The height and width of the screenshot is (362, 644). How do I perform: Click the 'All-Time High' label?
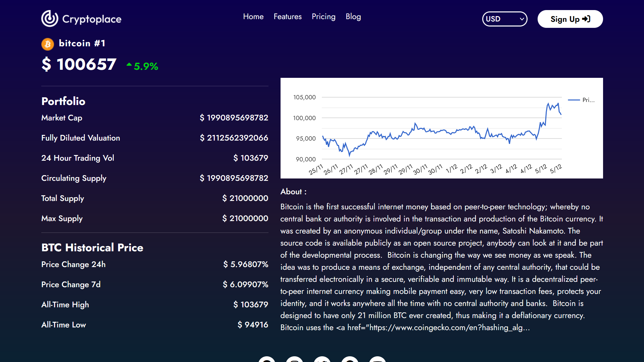(65, 305)
